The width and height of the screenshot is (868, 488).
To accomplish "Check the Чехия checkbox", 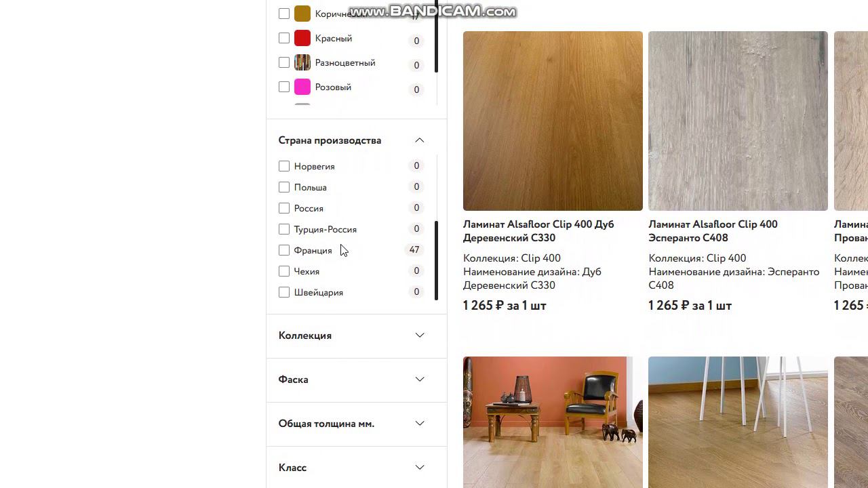I will point(284,271).
